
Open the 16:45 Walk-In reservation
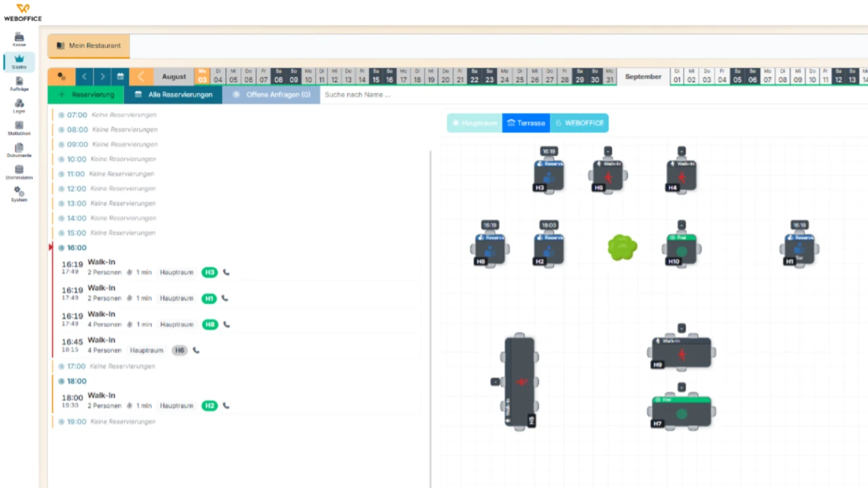(237, 345)
